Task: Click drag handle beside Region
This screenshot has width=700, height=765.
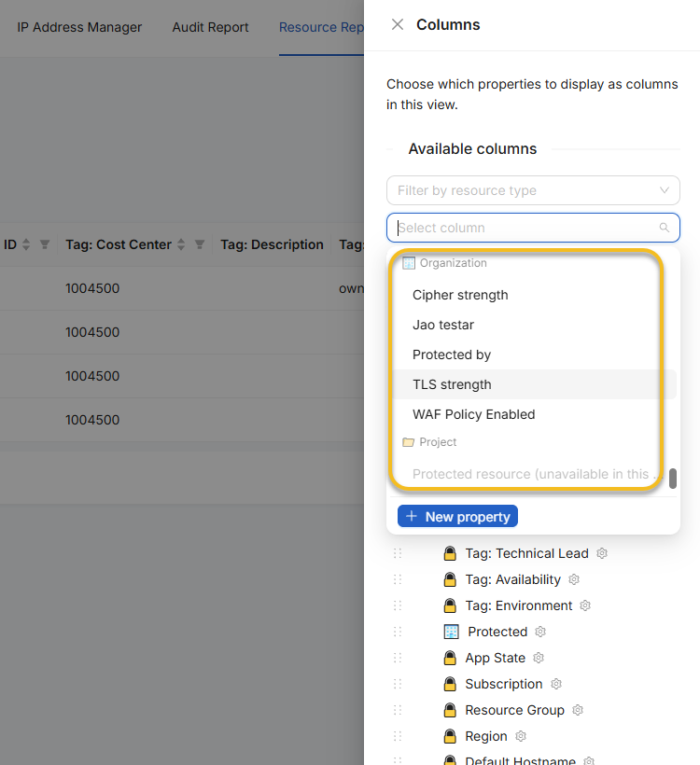Action: click(398, 736)
